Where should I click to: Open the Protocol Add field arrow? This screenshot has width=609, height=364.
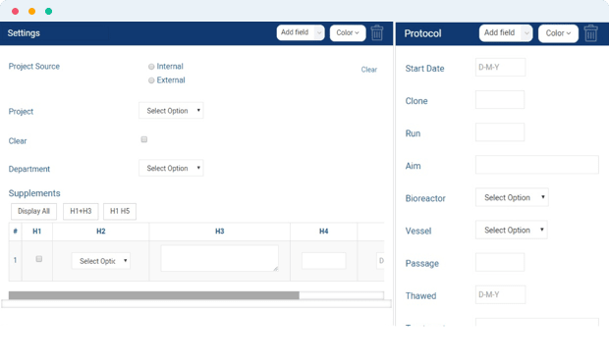tap(526, 33)
